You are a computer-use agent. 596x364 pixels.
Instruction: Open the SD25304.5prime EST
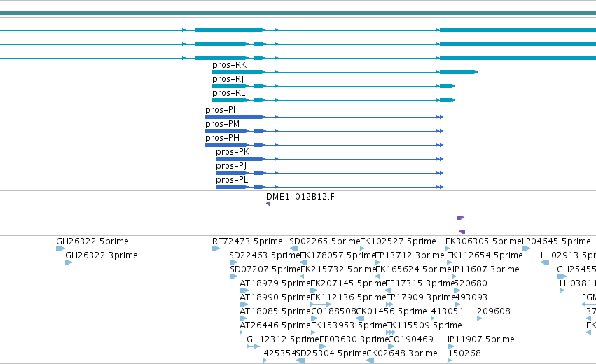coord(300,360)
